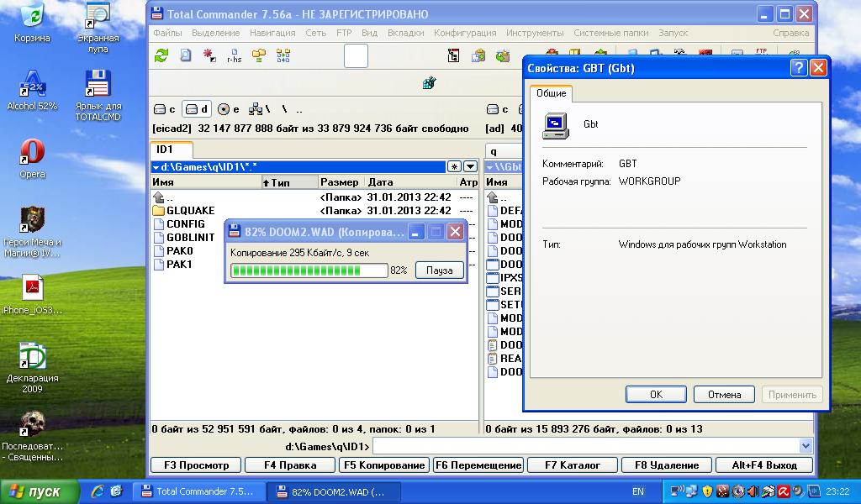
Task: Click the root directory backslash button
Action: click(x=284, y=109)
